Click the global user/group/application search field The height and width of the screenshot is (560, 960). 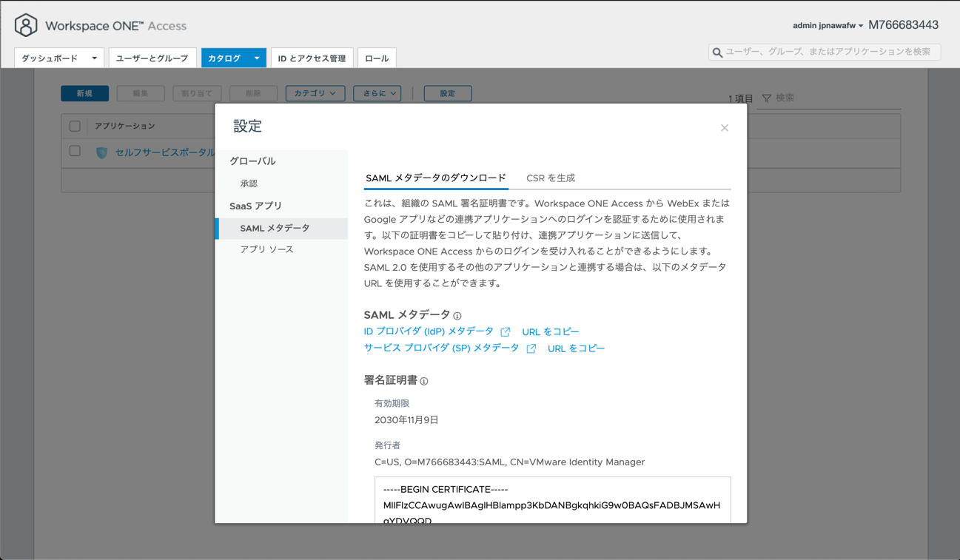(x=825, y=52)
